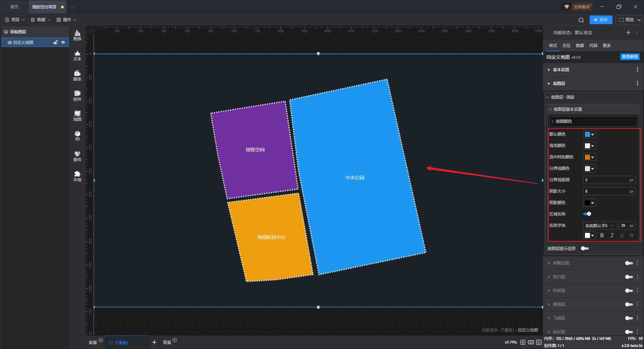Switch to the 交互 tab
Viewport: 644px width, 349px height.
click(x=566, y=46)
